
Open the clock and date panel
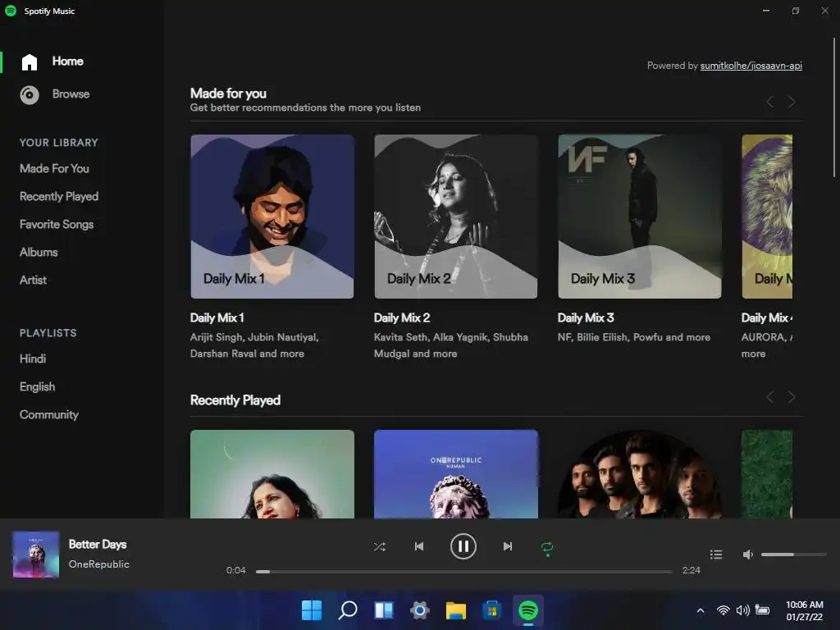pos(804,610)
